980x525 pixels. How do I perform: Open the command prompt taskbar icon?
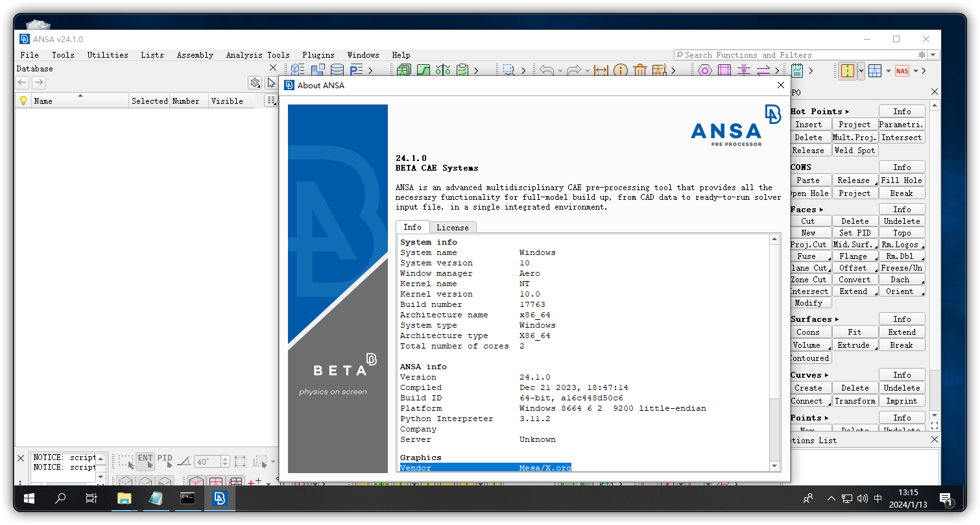187,498
